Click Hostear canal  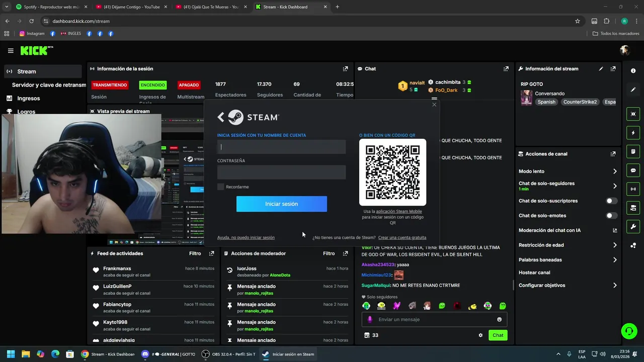point(534,273)
